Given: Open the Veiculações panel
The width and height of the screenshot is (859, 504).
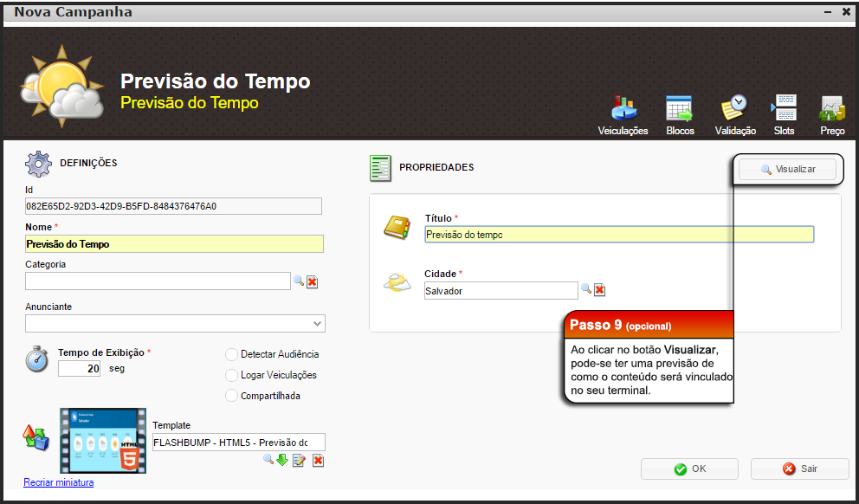Looking at the screenshot, I should (x=623, y=114).
